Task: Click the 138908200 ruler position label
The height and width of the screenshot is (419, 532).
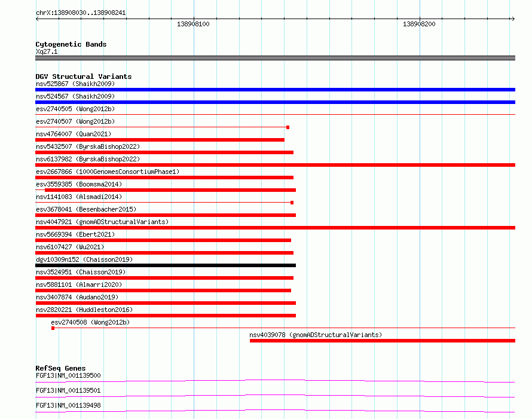Action: coord(419,24)
